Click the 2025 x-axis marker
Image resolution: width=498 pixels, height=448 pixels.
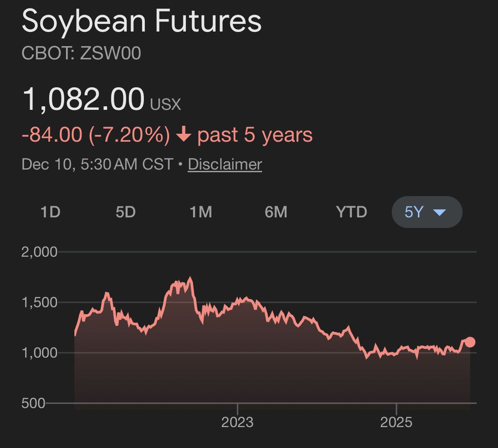(x=396, y=423)
